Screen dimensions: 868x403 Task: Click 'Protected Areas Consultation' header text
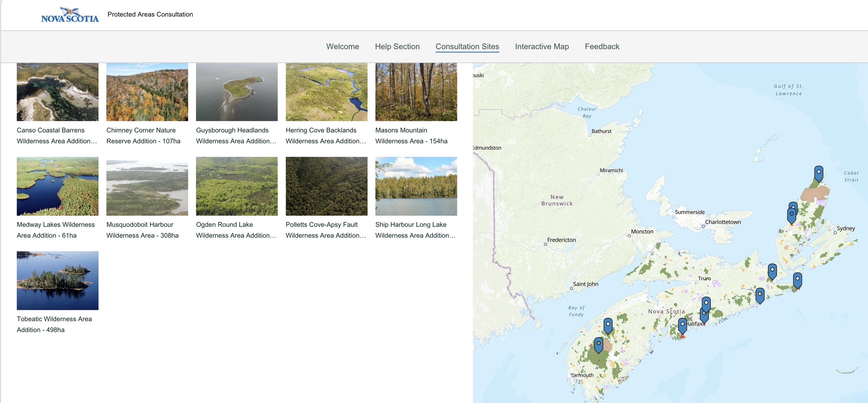point(150,14)
